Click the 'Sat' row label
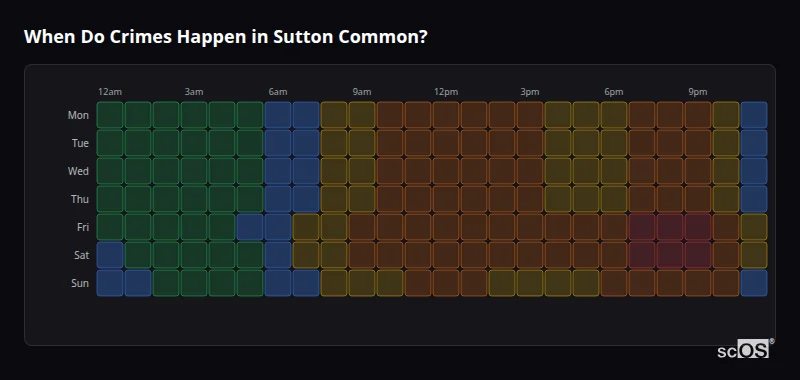Screen dimensions: 800x380 pyautogui.click(x=82, y=255)
